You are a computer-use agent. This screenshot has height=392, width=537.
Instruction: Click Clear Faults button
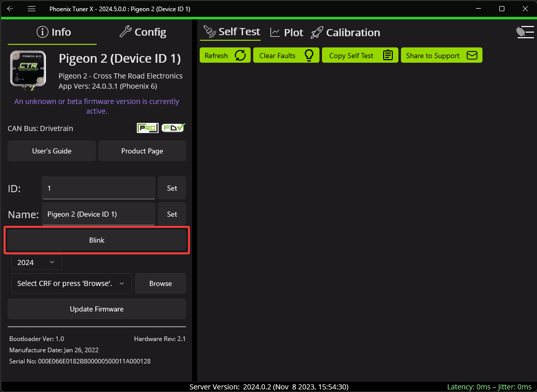pyautogui.click(x=286, y=55)
